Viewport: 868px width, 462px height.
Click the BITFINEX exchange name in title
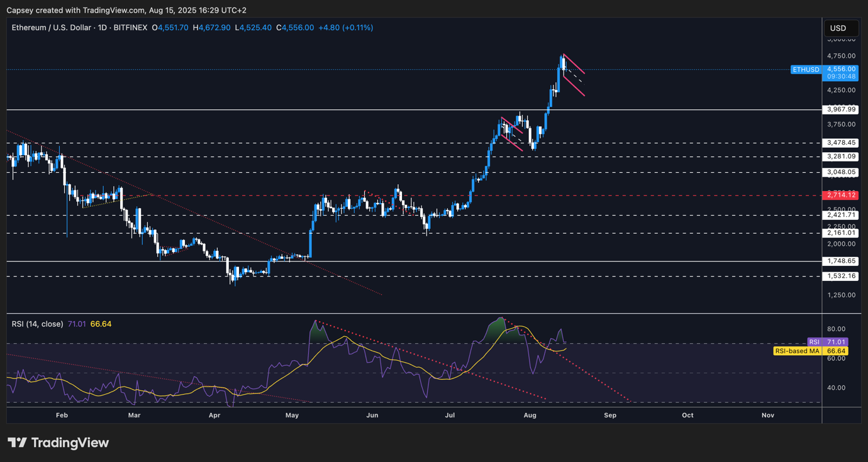pos(131,28)
